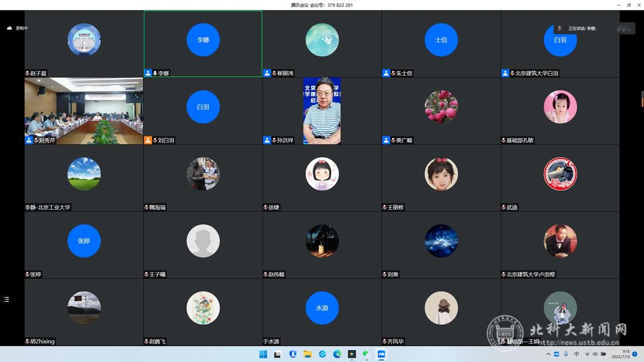Screen dimensions: 644x362
Task: Launch Microsoft Edge from the taskbar
Action: 337,354
